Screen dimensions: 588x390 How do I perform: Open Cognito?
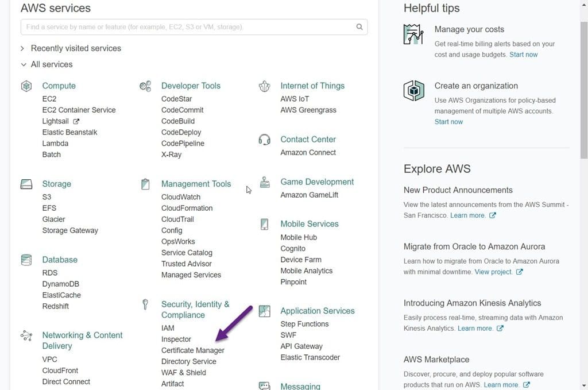point(293,249)
